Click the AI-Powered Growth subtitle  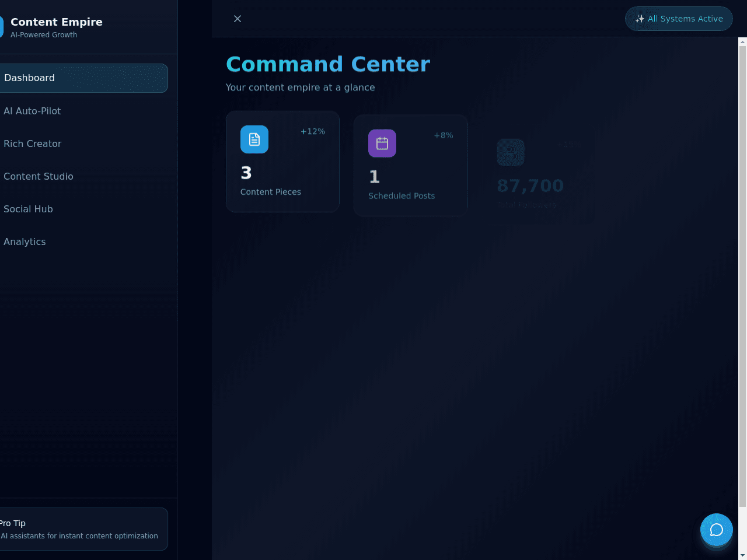44,35
